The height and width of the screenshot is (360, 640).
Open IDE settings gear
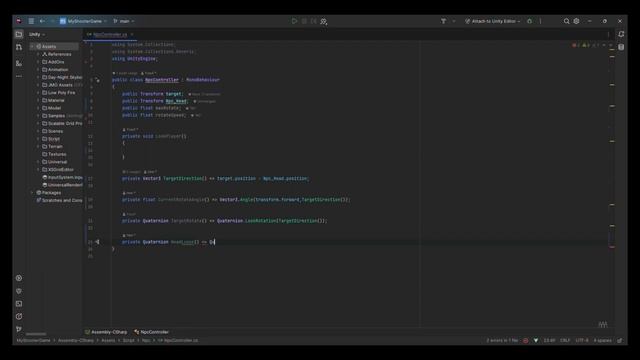(576, 21)
